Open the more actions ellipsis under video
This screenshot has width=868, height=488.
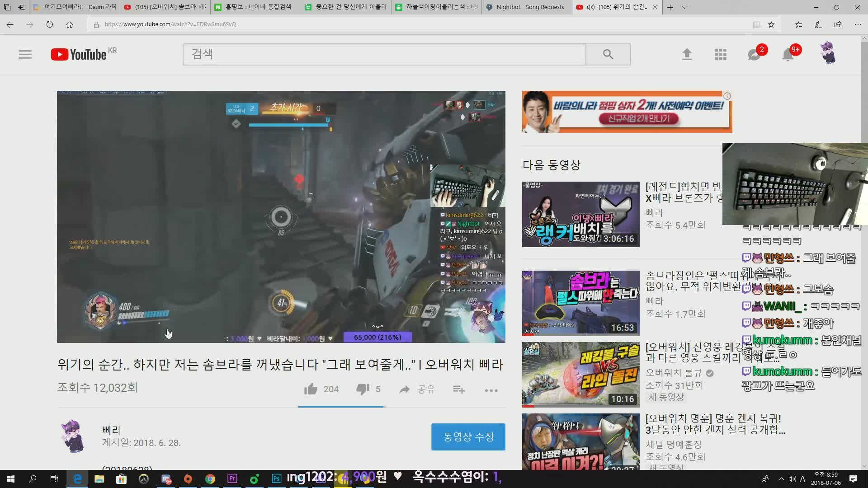point(491,390)
